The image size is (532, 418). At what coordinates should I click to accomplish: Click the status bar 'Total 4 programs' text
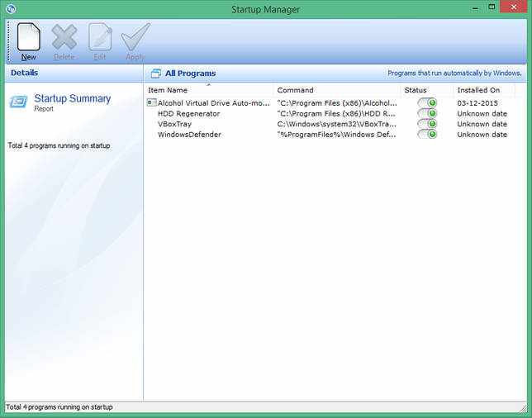59,406
